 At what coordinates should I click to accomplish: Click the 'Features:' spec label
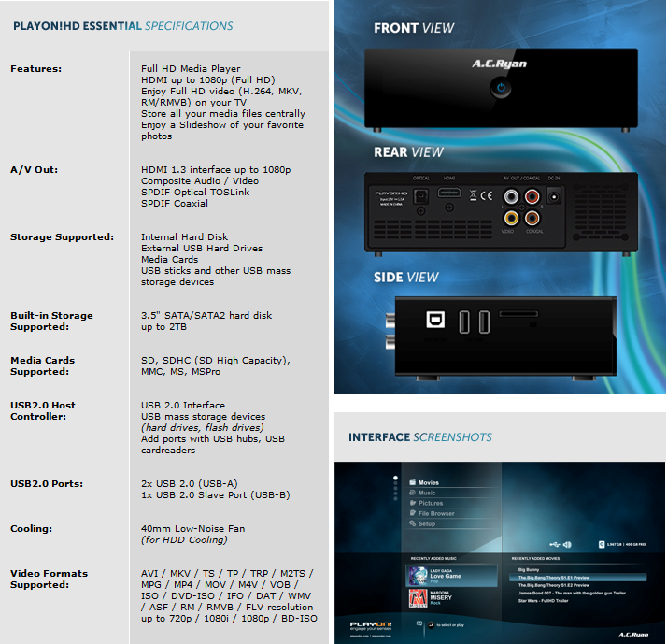point(35,69)
